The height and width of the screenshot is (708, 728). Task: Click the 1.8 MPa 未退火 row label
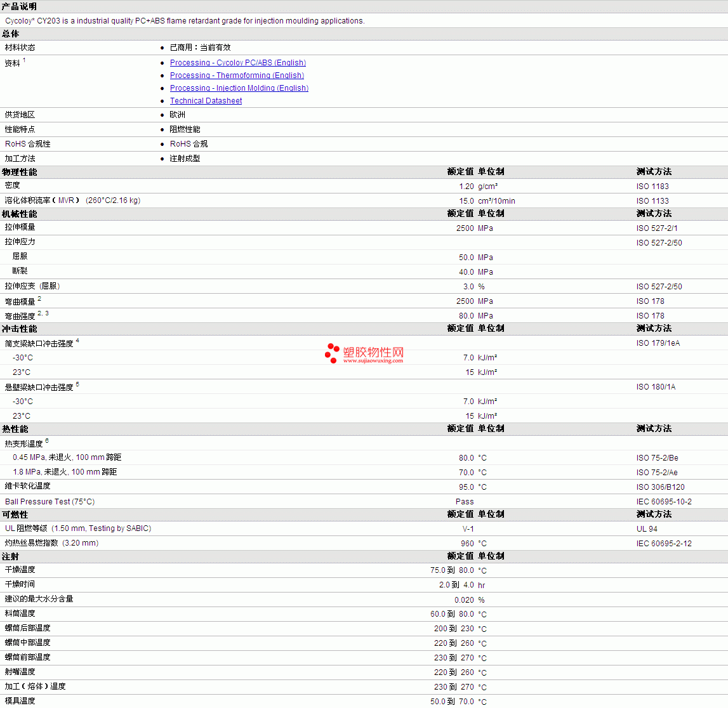click(65, 472)
